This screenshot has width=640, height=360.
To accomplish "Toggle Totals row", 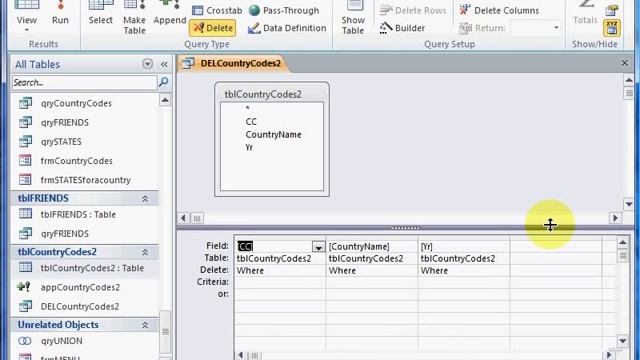I will click(585, 13).
